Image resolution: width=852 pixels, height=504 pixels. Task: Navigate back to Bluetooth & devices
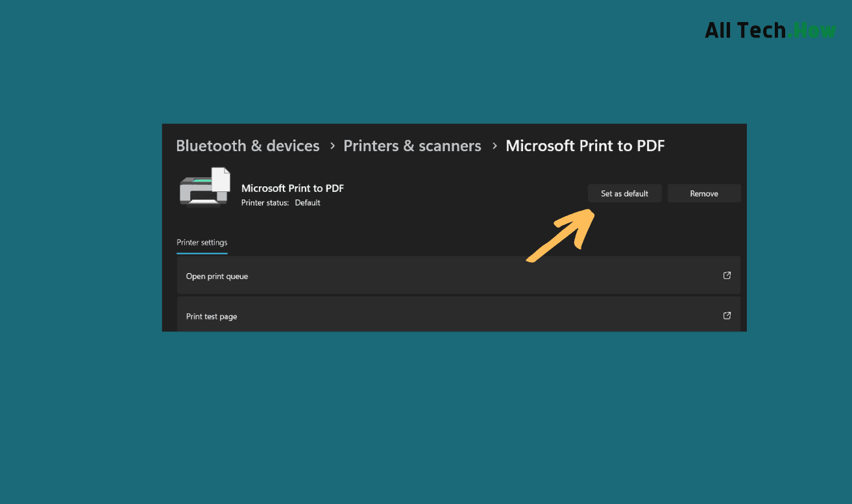[248, 145]
